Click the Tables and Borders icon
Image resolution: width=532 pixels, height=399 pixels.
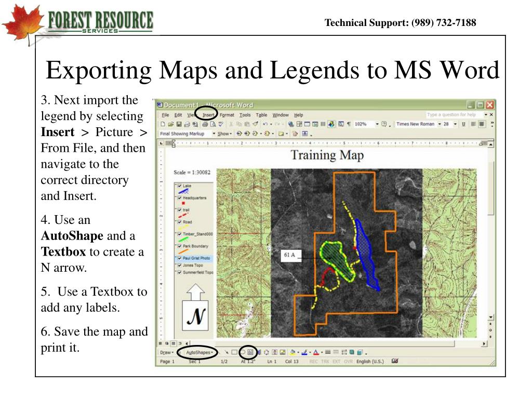coord(299,124)
